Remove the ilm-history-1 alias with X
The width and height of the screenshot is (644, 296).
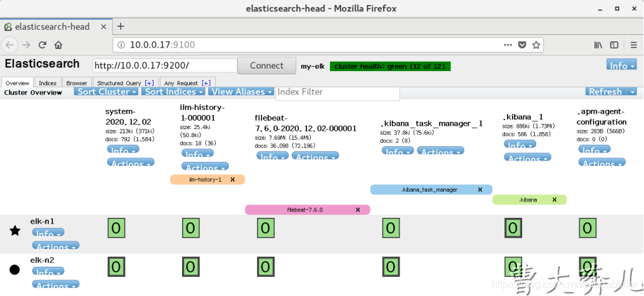tap(232, 179)
